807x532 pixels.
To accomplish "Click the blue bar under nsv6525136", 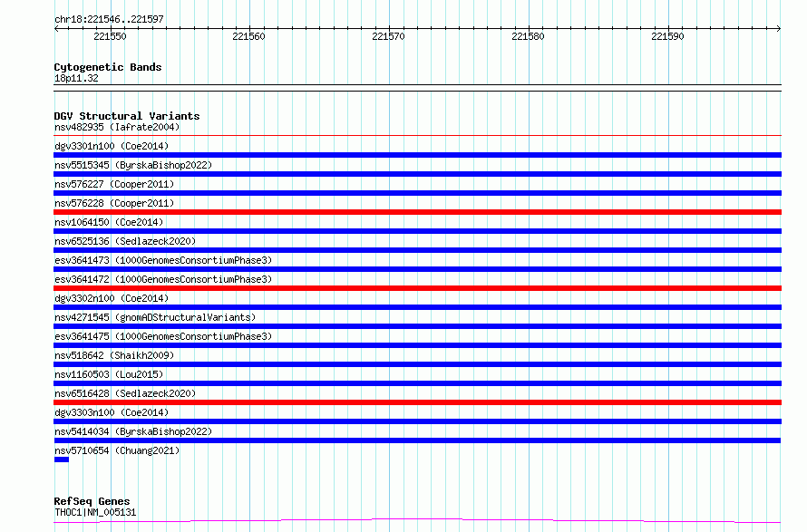I will pos(417,250).
